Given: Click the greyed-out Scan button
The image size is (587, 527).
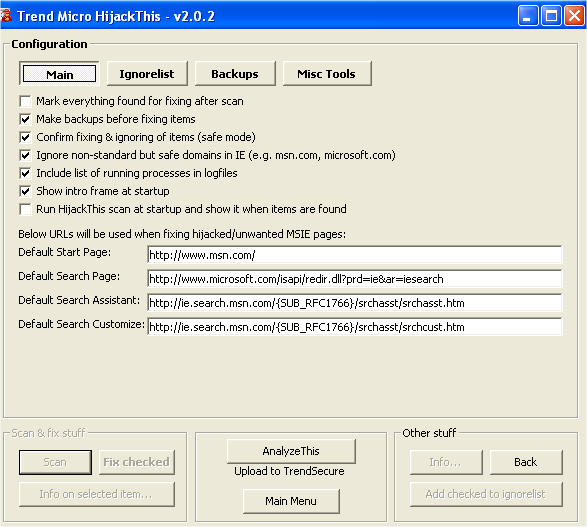Looking at the screenshot, I should point(55,462).
